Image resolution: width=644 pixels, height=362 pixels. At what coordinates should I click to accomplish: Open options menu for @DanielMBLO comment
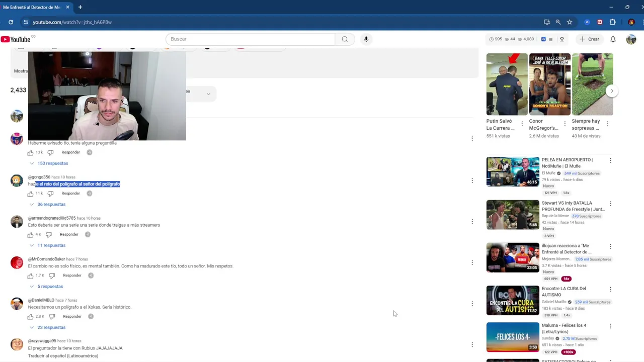(472, 304)
